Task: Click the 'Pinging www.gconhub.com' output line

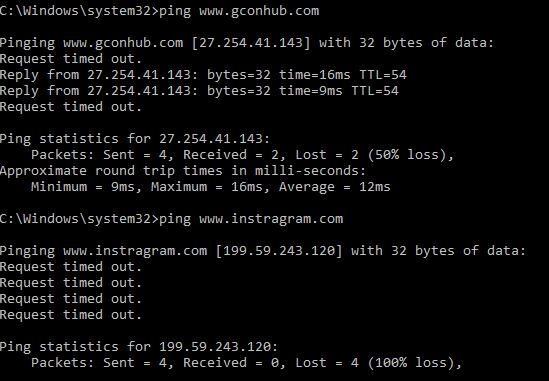Action: pos(247,43)
